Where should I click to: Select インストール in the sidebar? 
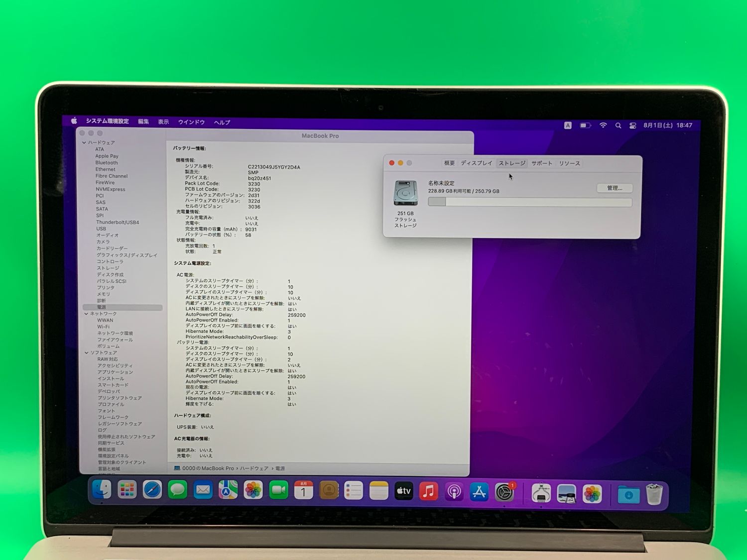tap(111, 379)
